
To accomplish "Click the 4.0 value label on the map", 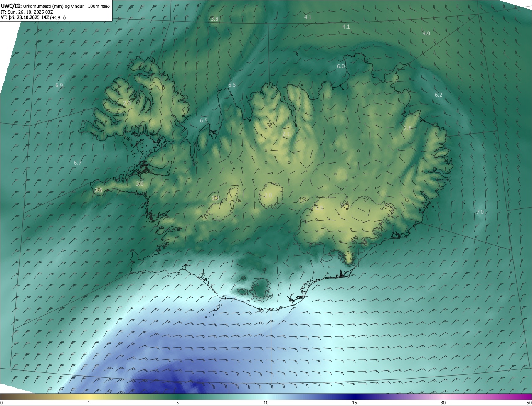I will tap(426, 33).
